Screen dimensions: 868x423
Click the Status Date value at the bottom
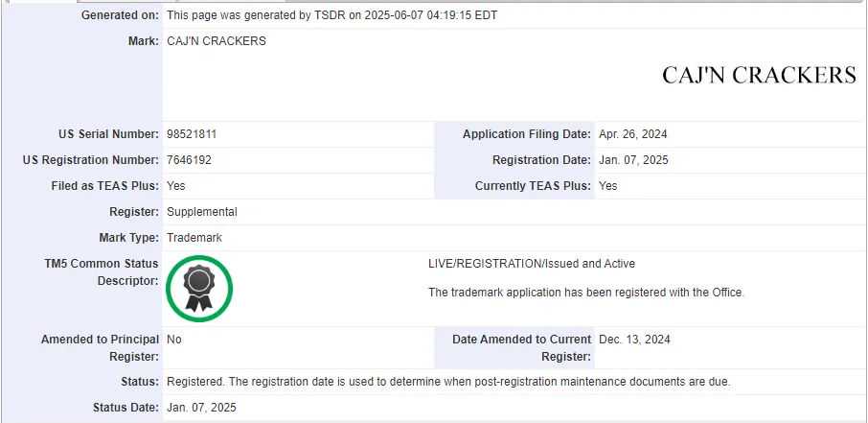(201, 408)
